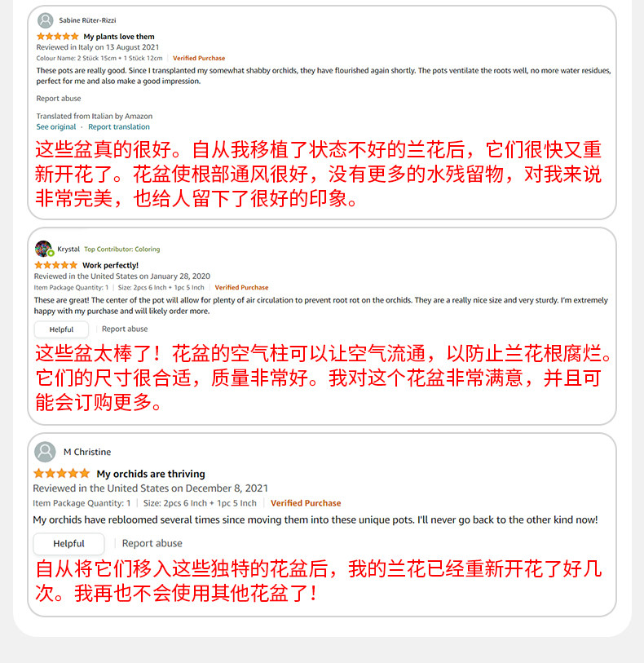The height and width of the screenshot is (663, 644).
Task: Open Krystal's colorful profile avatar
Action: tap(43, 249)
